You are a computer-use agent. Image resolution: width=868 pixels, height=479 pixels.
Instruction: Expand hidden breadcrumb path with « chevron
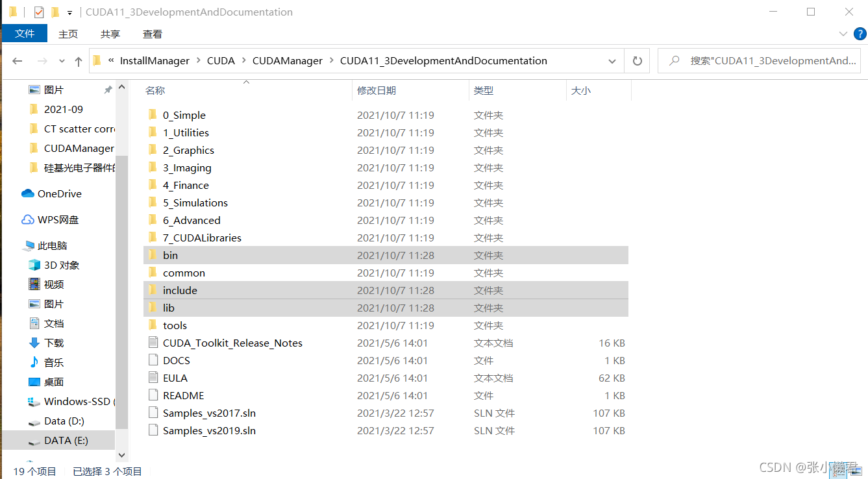111,60
